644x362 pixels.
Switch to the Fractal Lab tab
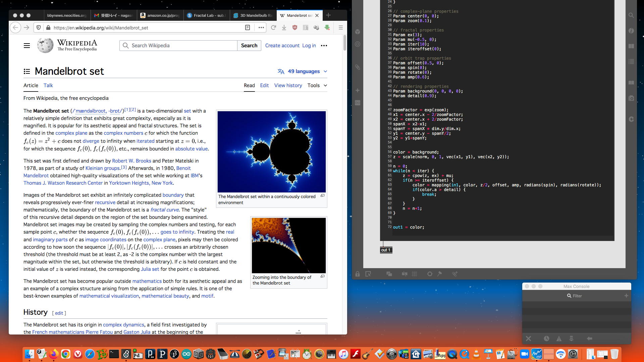coord(207,15)
